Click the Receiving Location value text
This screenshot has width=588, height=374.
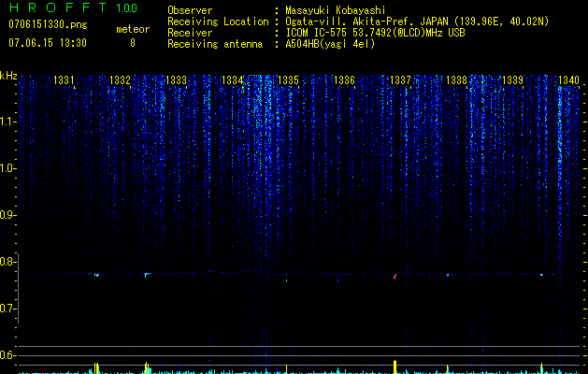tap(417, 22)
